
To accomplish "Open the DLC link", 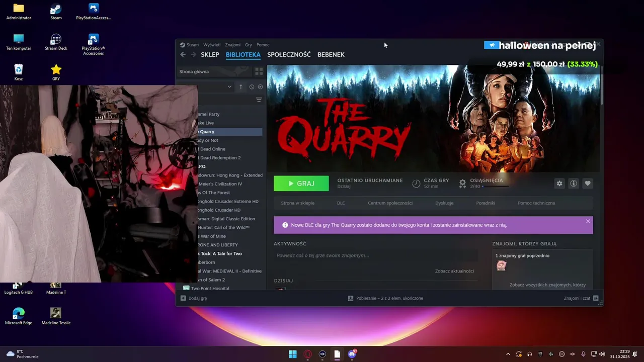I will [341, 203].
